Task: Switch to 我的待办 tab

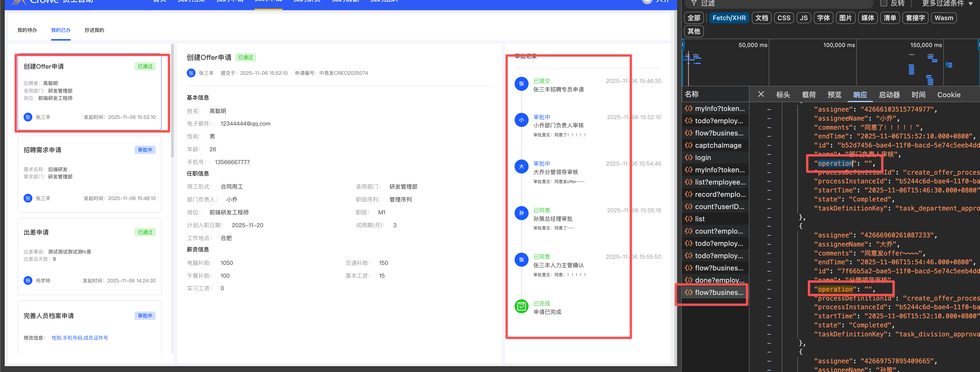Action: [x=27, y=30]
